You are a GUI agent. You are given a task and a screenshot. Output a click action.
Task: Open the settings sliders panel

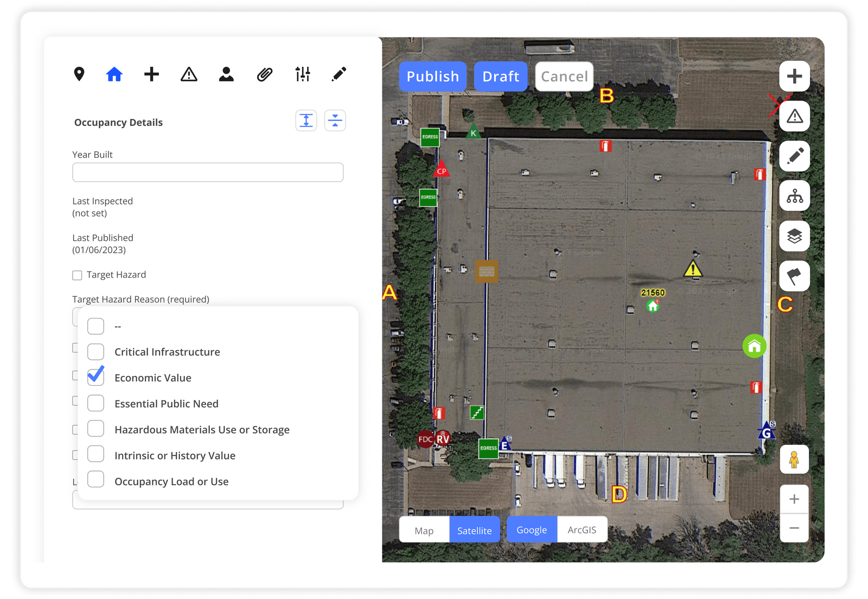302,74
